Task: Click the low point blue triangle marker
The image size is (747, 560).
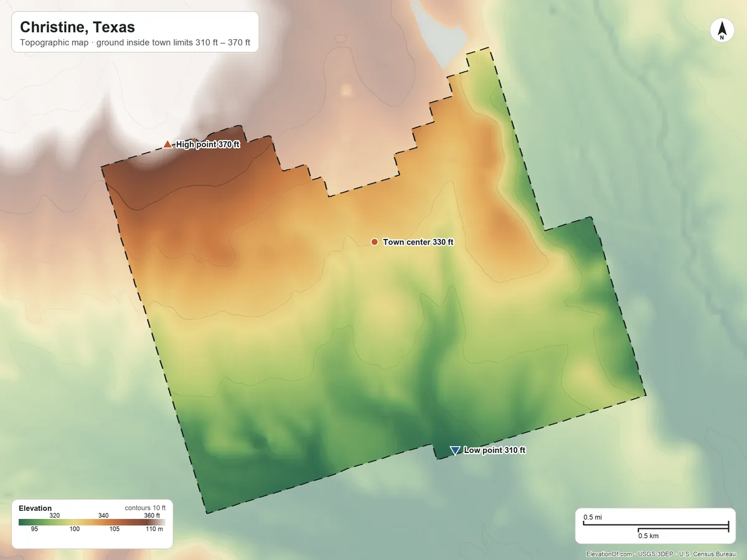Action: [455, 450]
